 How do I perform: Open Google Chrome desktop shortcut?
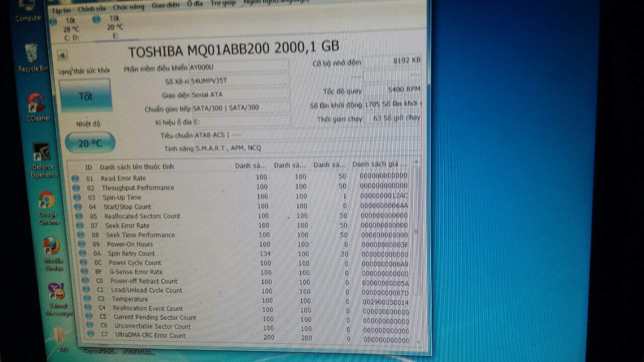(x=48, y=206)
